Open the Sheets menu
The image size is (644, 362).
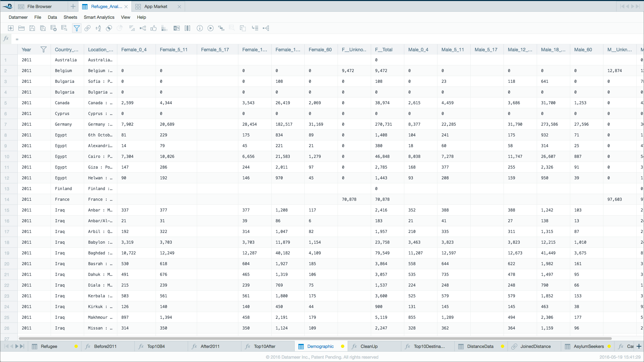pos(70,17)
